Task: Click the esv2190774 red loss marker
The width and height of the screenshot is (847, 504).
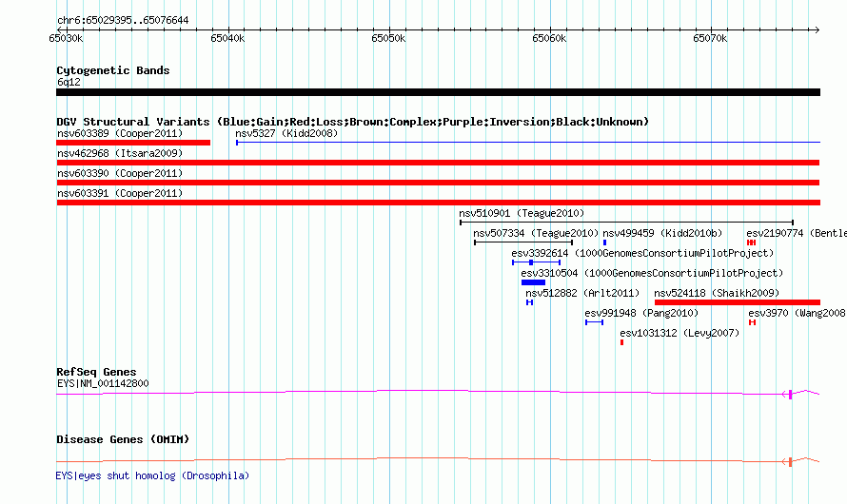Action: [x=751, y=242]
